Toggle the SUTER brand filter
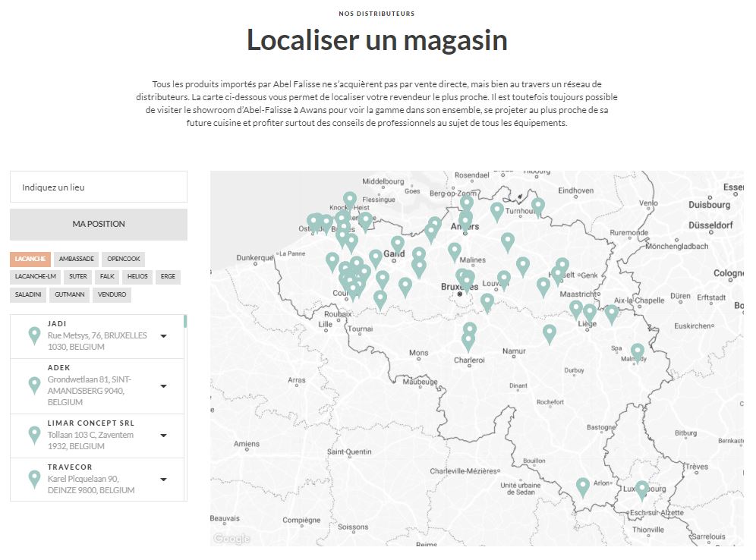 (77, 277)
